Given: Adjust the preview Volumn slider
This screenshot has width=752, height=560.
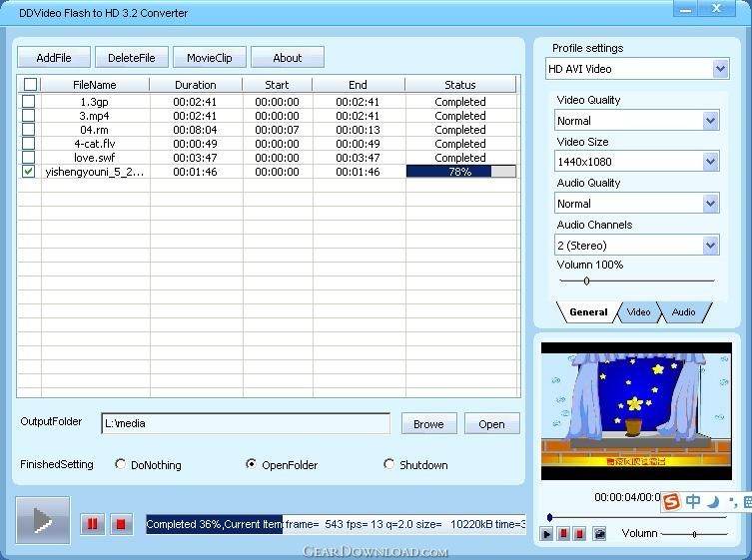Looking at the screenshot, I should (694, 534).
